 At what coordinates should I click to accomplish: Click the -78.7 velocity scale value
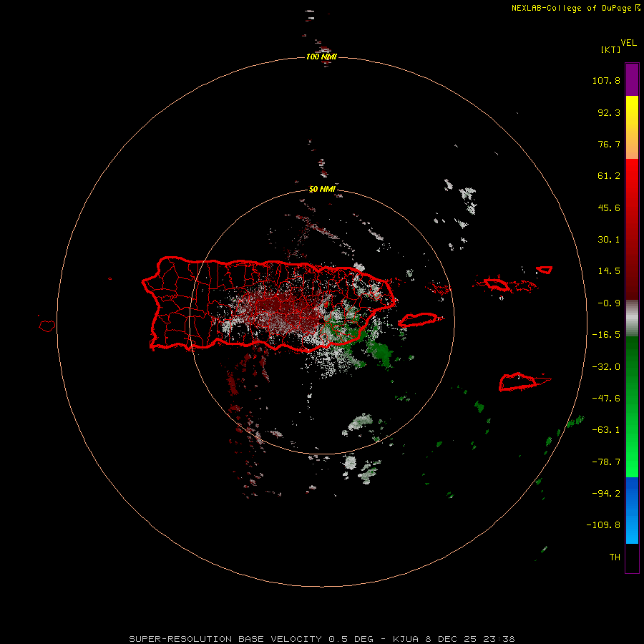[x=606, y=462]
